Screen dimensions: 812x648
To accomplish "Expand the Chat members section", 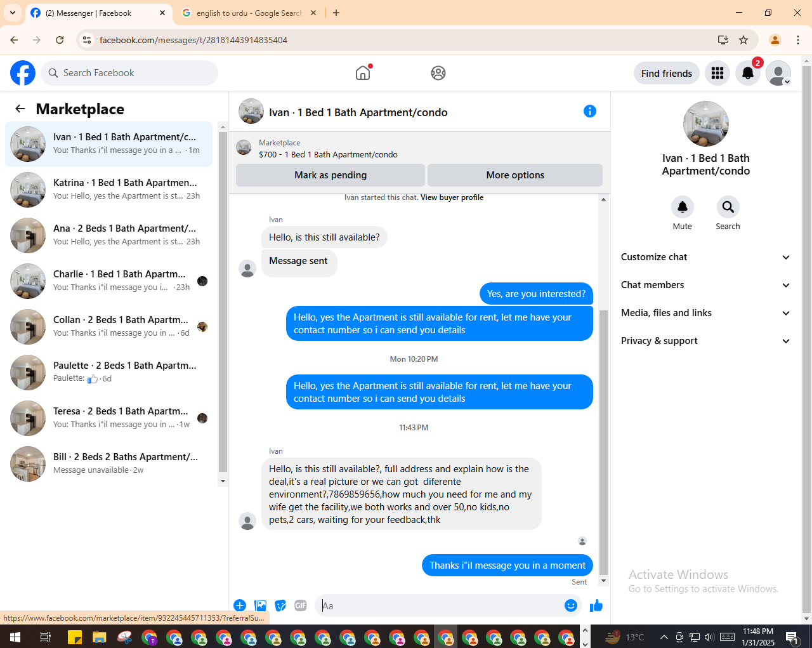I will pos(705,285).
